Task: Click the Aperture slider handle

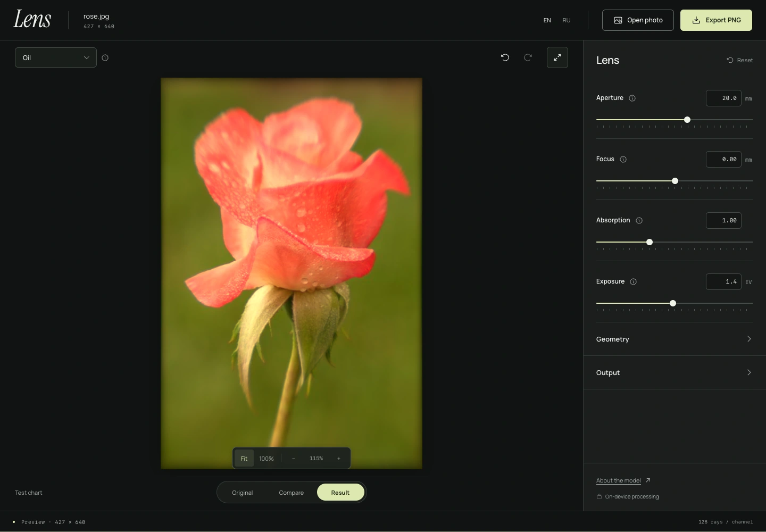Action: (x=687, y=120)
